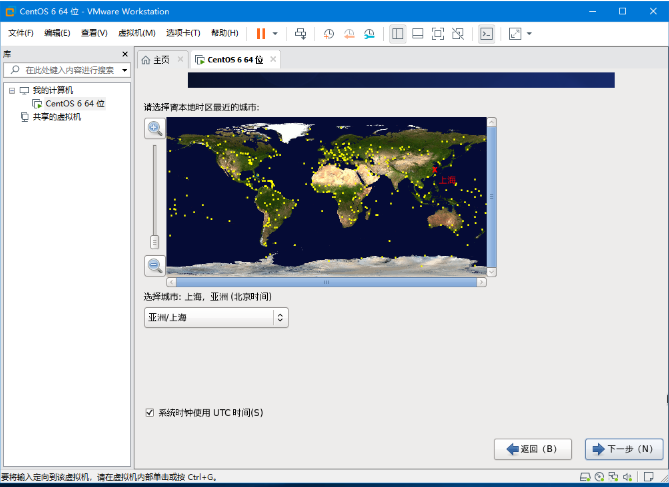Image resolution: width=669 pixels, height=487 pixels.
Task: Open the snapshot manager icon
Action: 369,33
